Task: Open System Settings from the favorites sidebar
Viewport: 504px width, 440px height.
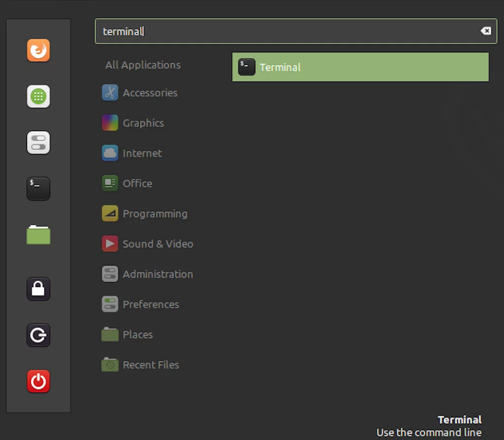Action: coord(38,142)
